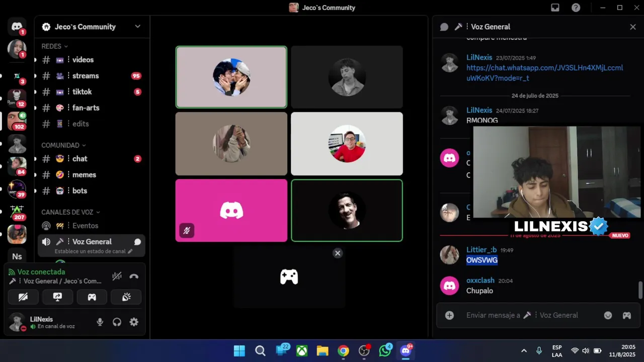Open the fan-arts channel
Screen dimensions: 644x362
click(x=92, y=108)
